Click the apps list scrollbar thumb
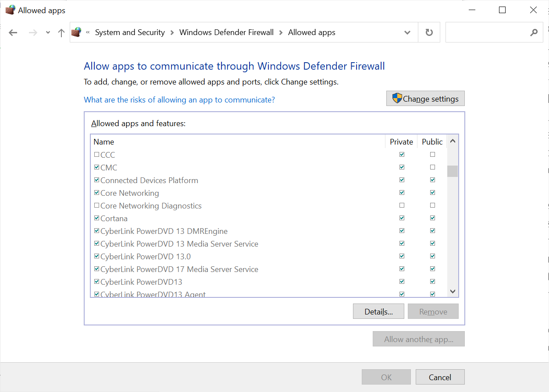The height and width of the screenshot is (392, 549). coord(453,171)
